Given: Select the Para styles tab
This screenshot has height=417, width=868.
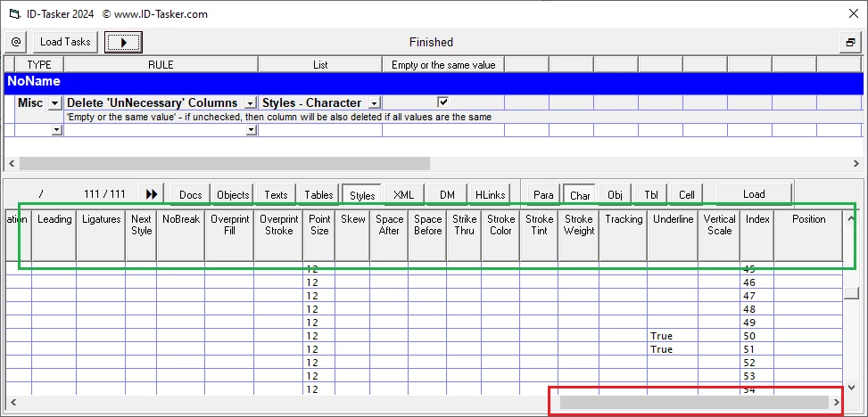Looking at the screenshot, I should pyautogui.click(x=543, y=194).
